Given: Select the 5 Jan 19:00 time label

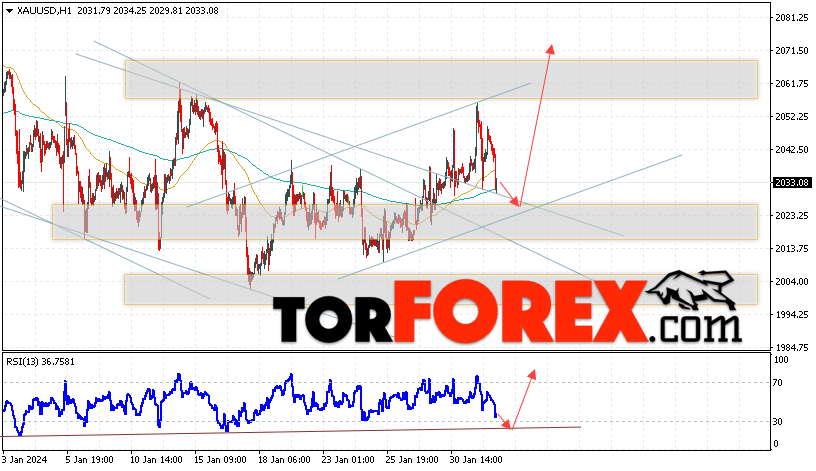Looking at the screenshot, I should coord(90,460).
